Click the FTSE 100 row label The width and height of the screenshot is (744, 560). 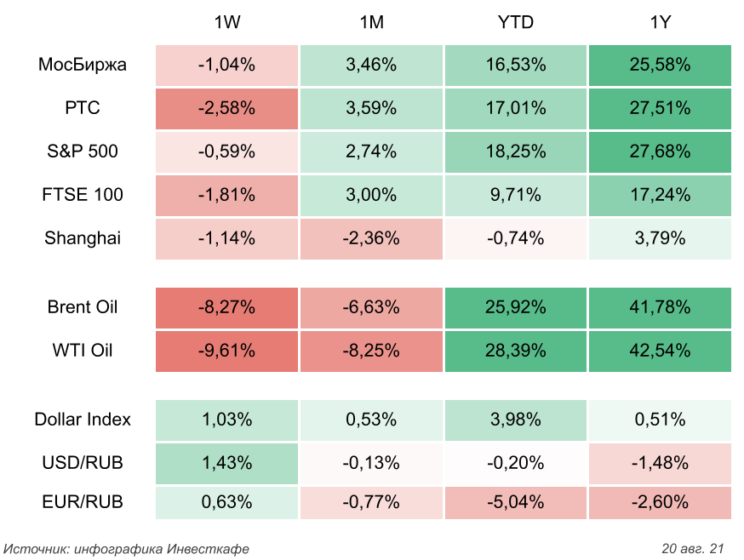point(83,195)
